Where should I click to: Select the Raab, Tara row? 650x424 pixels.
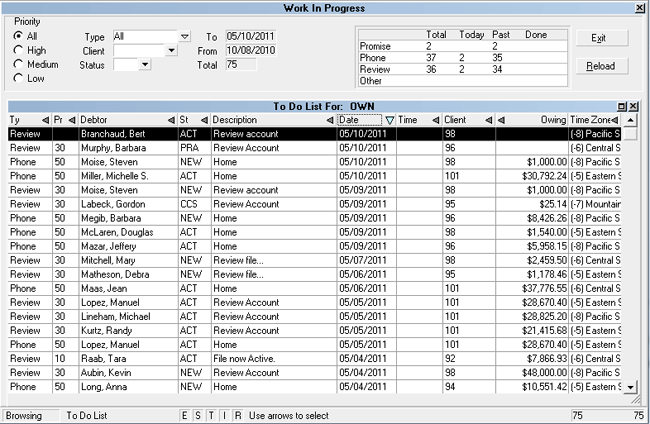[315, 359]
